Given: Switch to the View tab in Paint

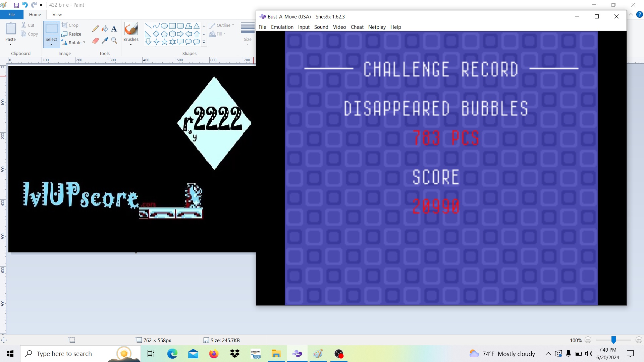Looking at the screenshot, I should click(57, 14).
